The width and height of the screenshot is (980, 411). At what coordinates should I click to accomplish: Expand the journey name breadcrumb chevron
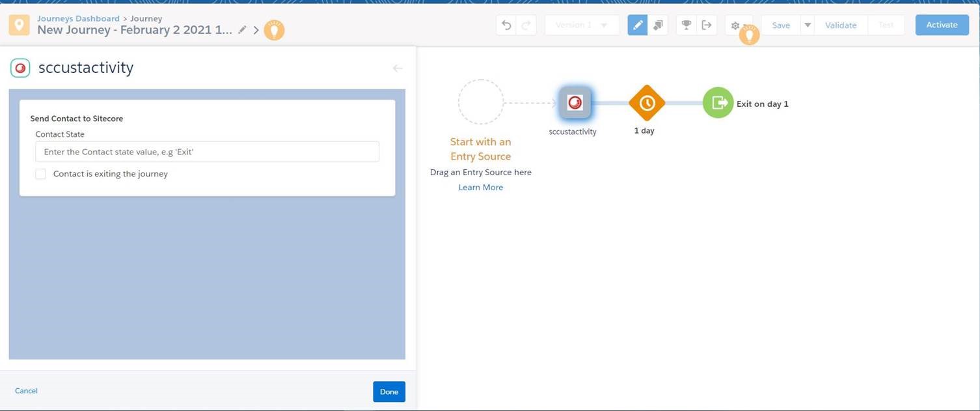[x=256, y=29]
